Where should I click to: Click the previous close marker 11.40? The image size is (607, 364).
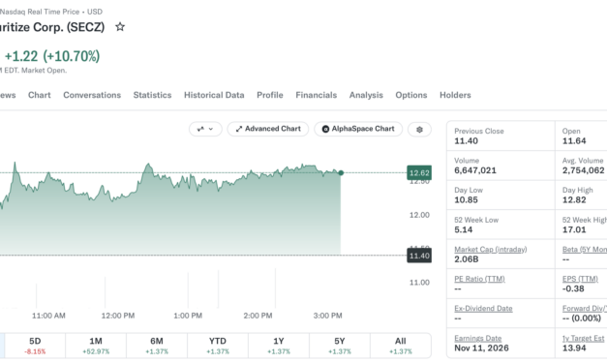click(x=419, y=256)
